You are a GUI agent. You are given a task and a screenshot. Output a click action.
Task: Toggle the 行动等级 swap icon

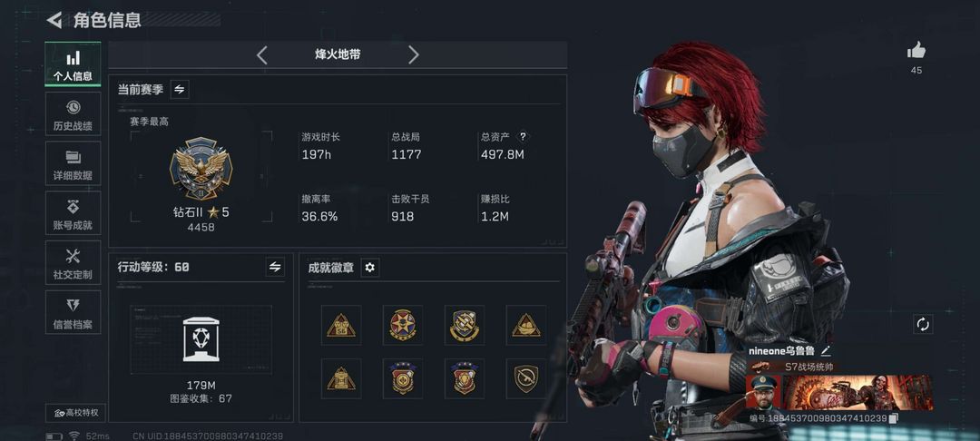click(x=275, y=267)
